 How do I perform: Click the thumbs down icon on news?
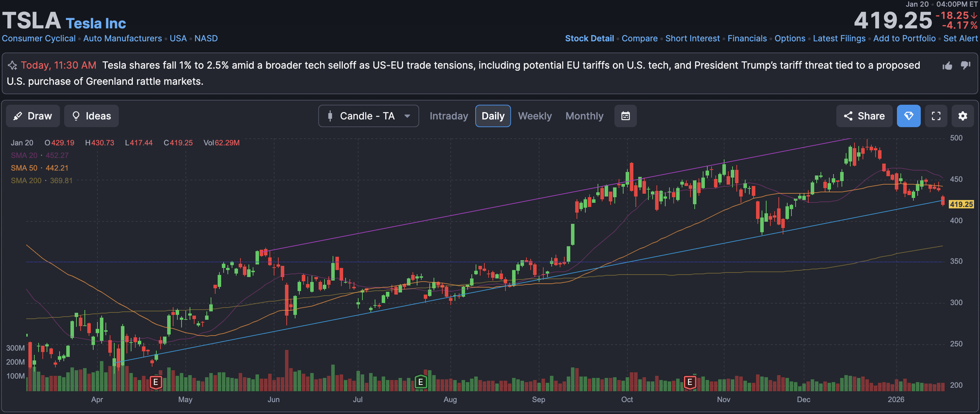(966, 65)
